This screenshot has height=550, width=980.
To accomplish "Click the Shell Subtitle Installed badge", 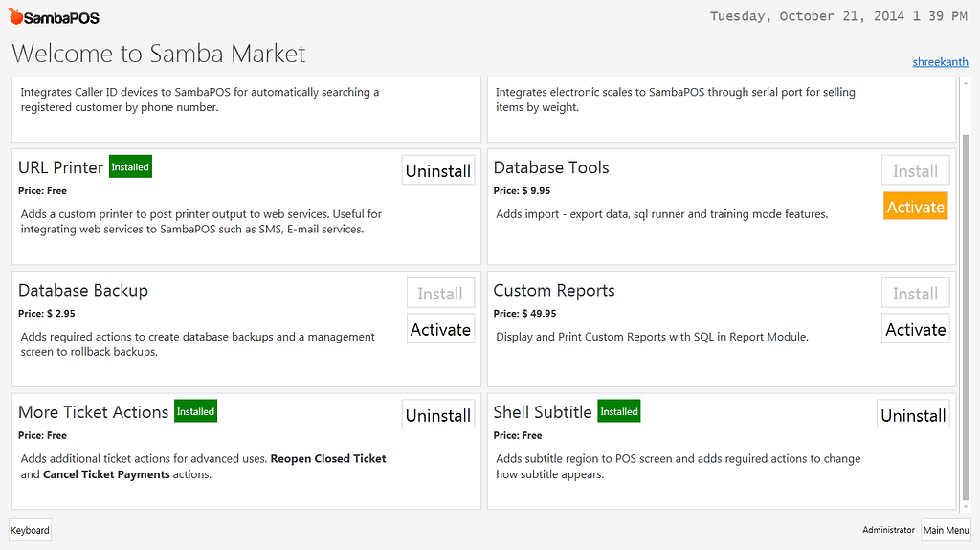I will (618, 412).
